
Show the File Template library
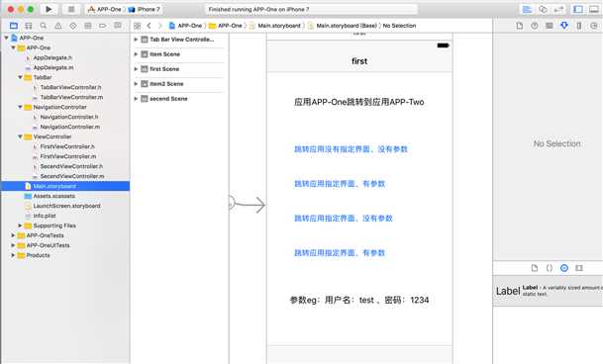535,268
